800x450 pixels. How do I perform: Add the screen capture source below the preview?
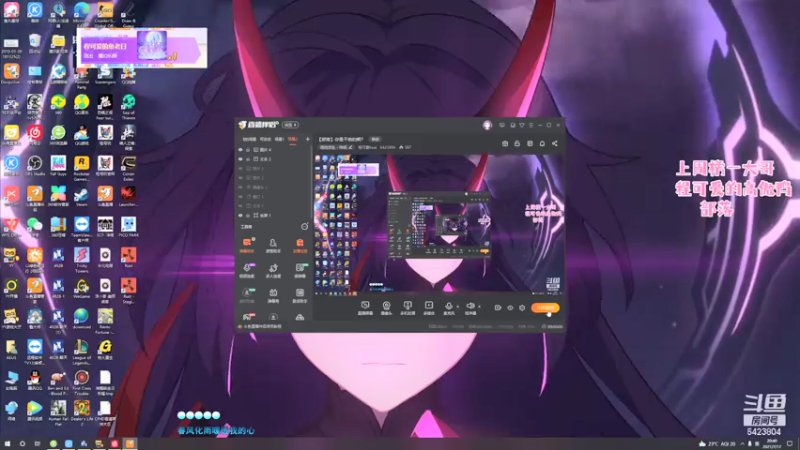365,307
